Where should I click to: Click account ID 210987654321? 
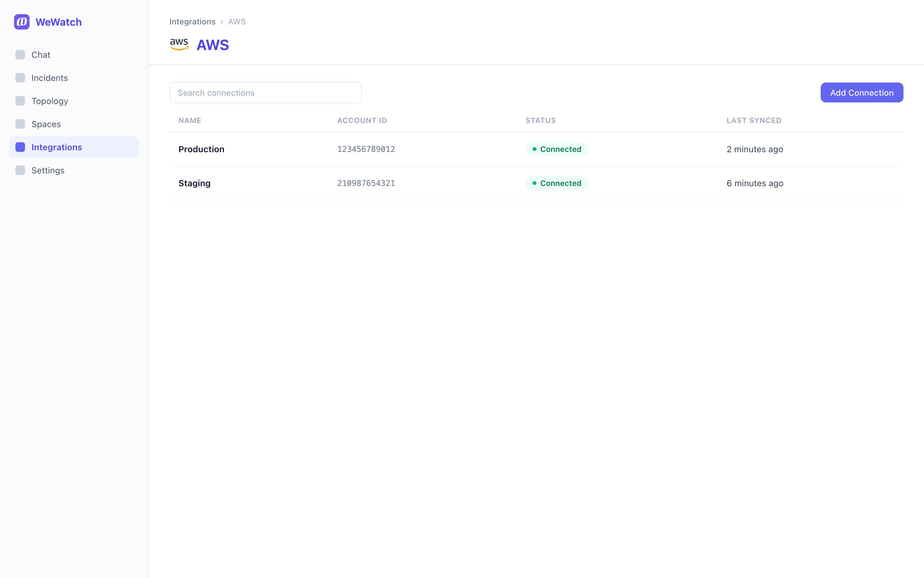coord(366,183)
